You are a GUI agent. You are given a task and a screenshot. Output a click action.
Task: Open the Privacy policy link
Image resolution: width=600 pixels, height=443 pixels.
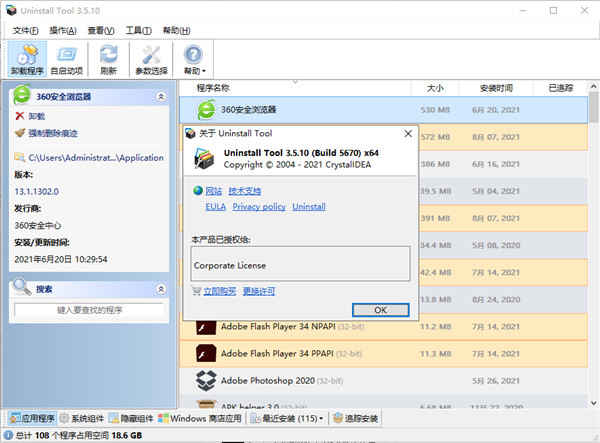pyautogui.click(x=259, y=207)
